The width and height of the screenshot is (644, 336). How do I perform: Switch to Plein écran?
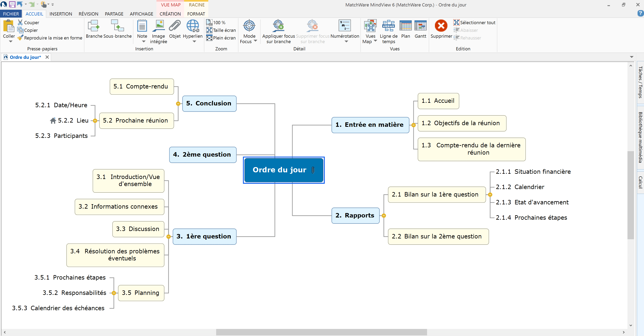tap(221, 38)
